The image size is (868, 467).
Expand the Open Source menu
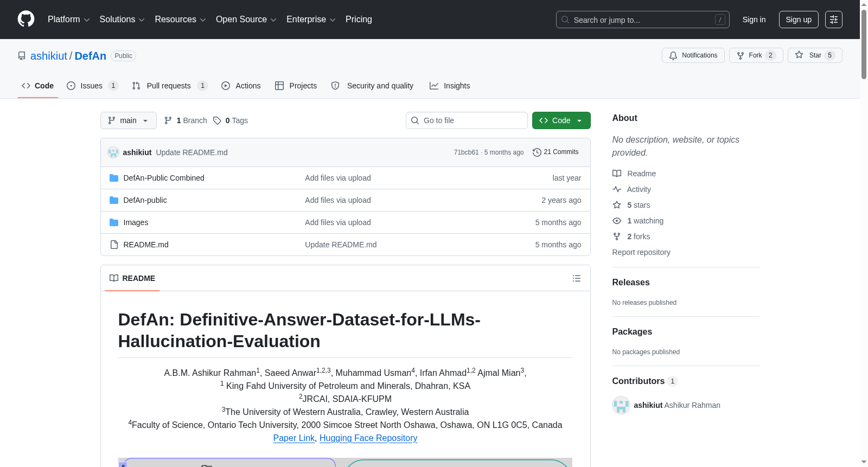[246, 20]
